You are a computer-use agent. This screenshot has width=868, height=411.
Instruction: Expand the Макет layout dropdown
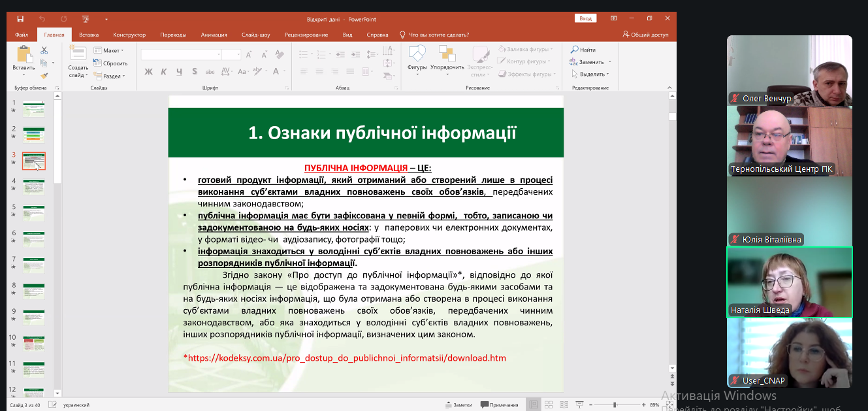click(108, 50)
